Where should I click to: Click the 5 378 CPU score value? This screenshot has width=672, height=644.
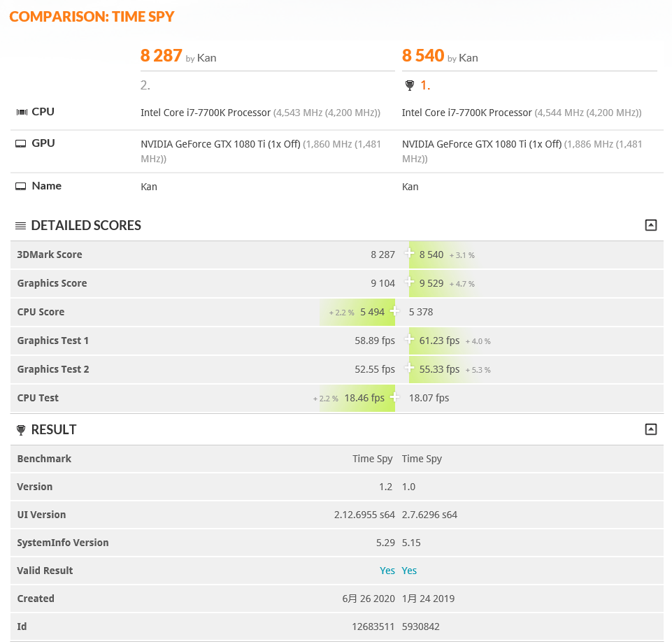click(421, 312)
